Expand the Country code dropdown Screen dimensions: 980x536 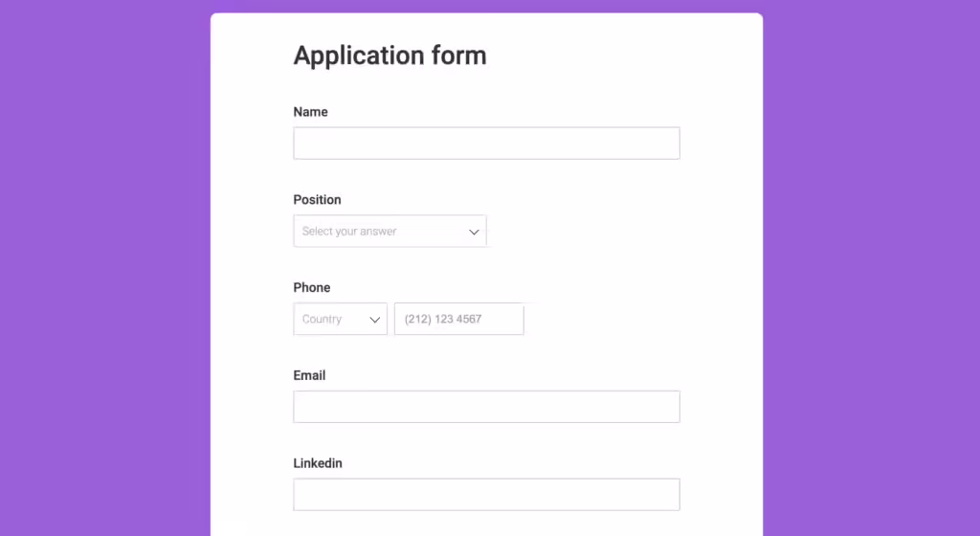point(340,320)
